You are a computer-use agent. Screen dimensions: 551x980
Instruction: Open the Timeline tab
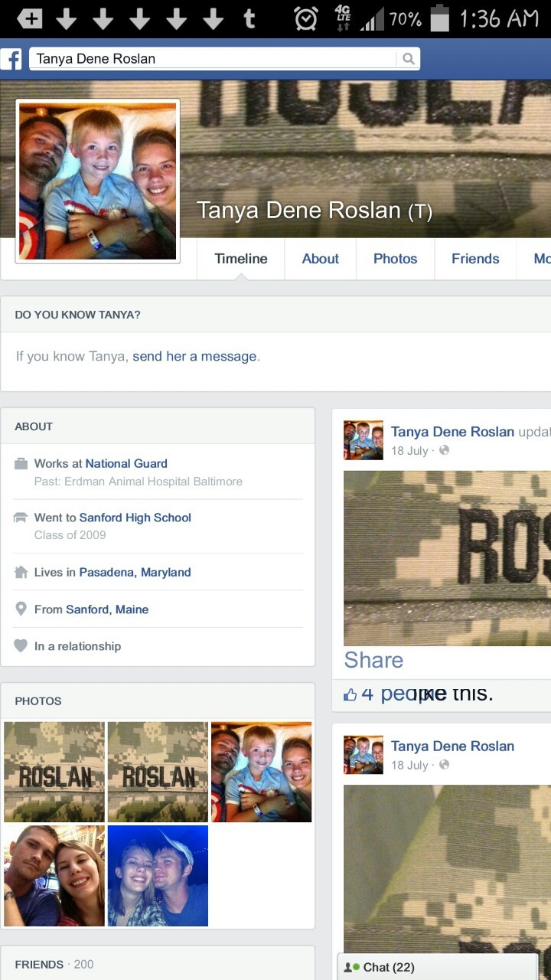tap(241, 259)
